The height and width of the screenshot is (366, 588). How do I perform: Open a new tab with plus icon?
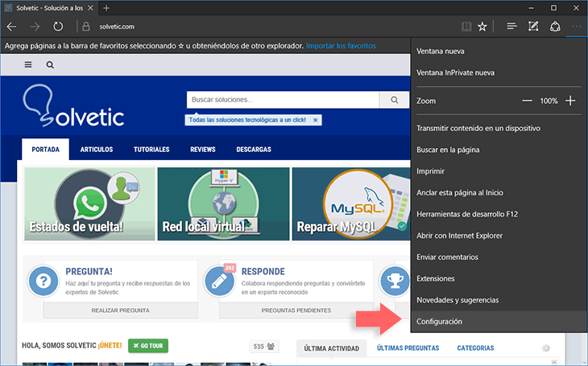coord(106,8)
